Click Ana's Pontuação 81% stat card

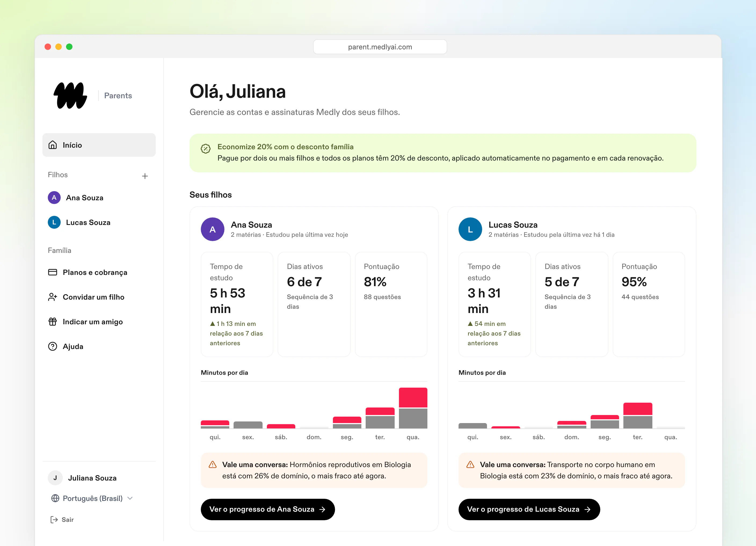point(391,304)
